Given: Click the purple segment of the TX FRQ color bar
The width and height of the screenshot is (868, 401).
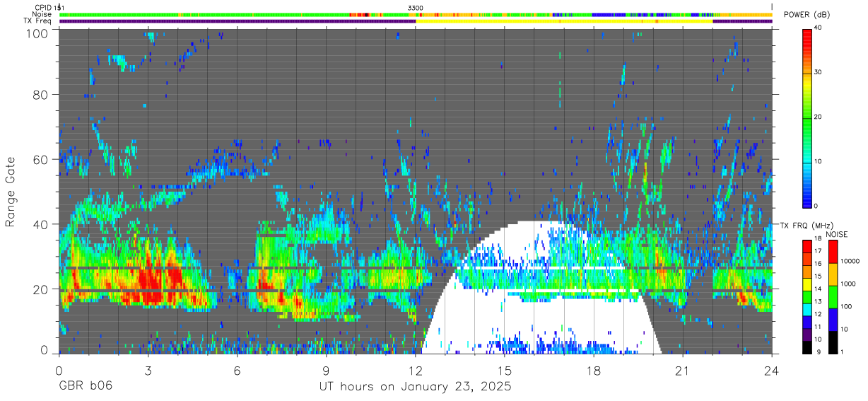Looking at the screenshot, I should tap(807, 335).
